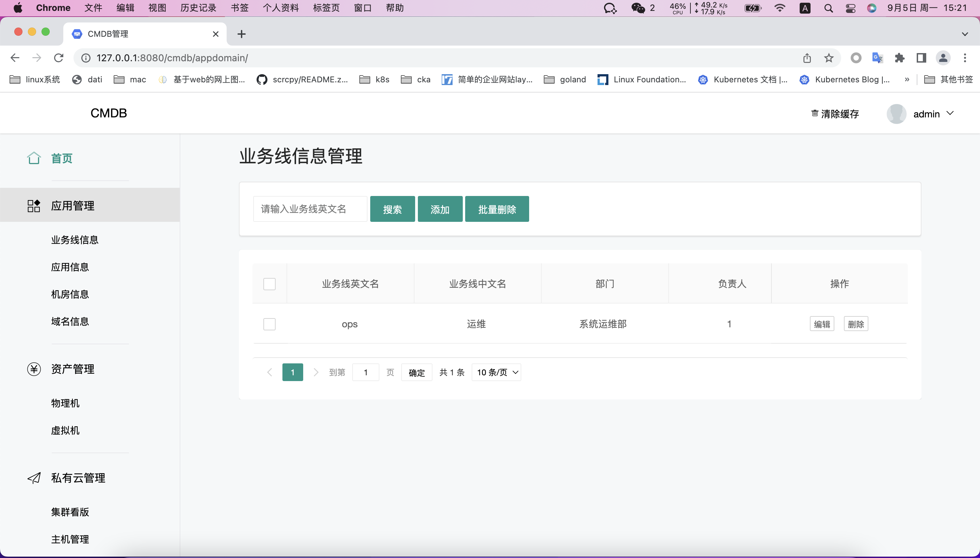
Task: Open the 虚拟机 sidebar item
Action: (66, 430)
